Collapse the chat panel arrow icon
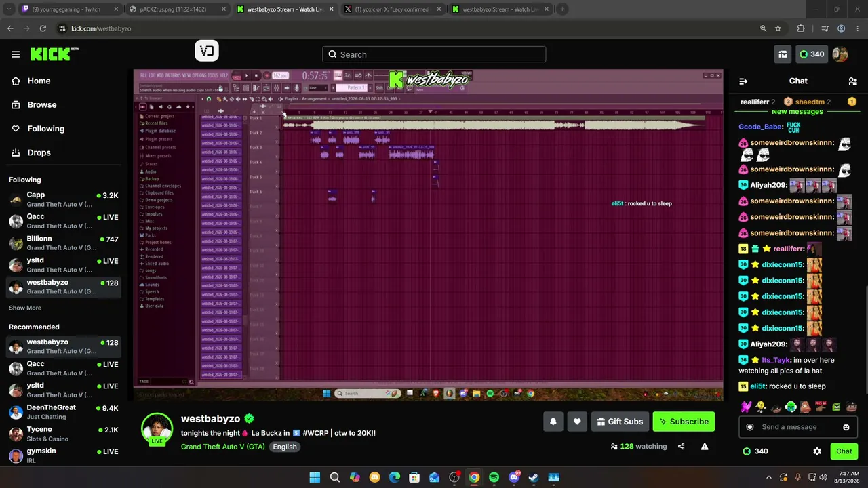Viewport: 868px width, 488px height. pos(743,81)
